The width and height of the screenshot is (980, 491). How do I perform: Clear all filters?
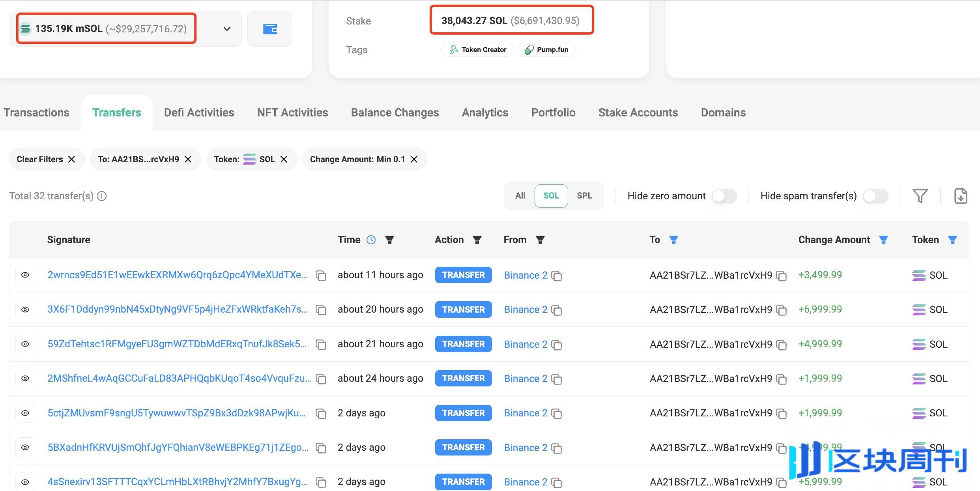click(46, 159)
